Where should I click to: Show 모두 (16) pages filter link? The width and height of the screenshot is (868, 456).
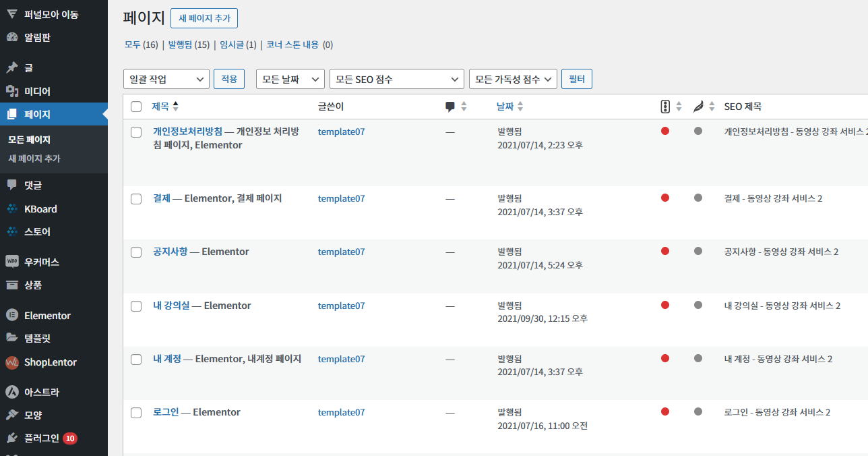pyautogui.click(x=142, y=45)
